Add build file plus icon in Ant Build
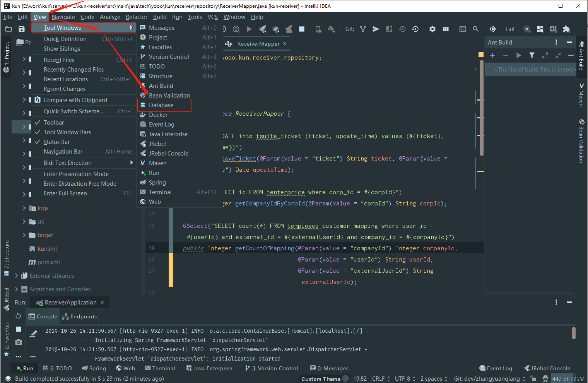 pyautogui.click(x=492, y=55)
